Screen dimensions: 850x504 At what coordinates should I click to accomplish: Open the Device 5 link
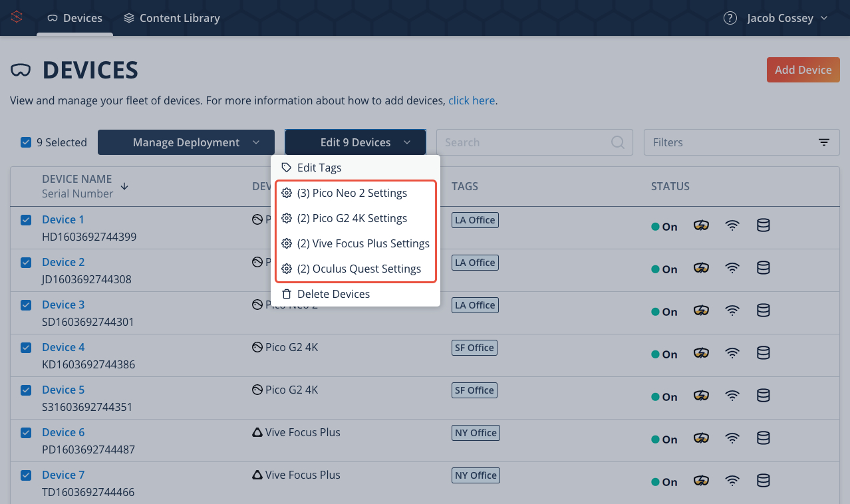[63, 390]
